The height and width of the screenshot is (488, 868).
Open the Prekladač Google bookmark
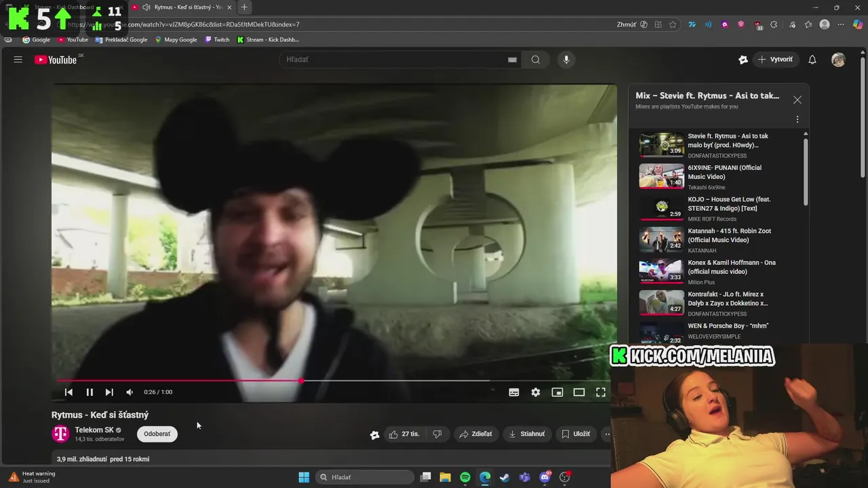tap(121, 39)
